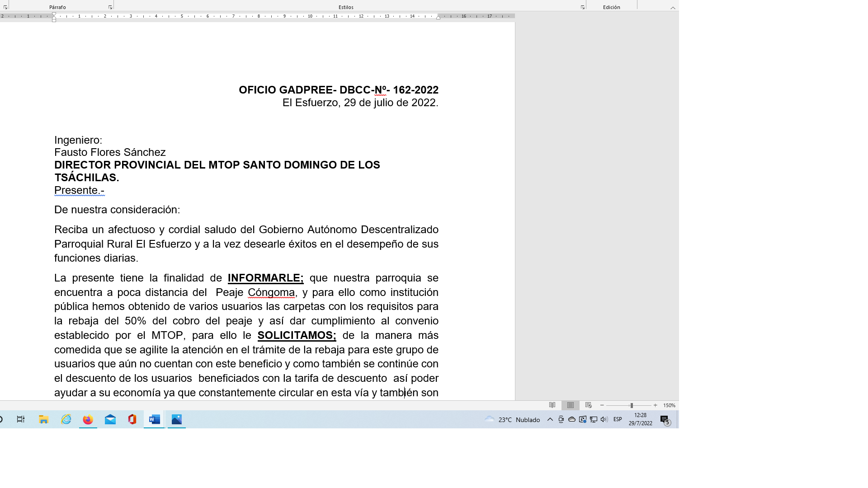Open Mail app in taskbar

pyautogui.click(x=110, y=420)
